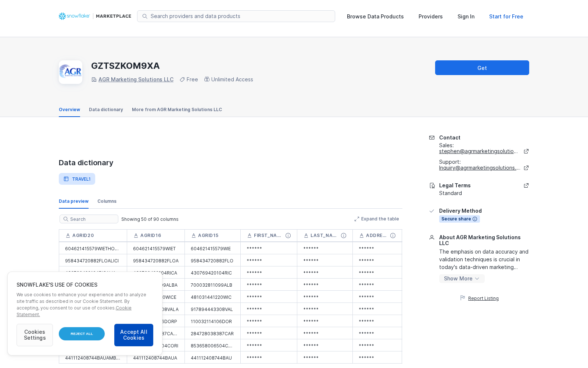The height and width of the screenshot is (368, 588).
Task: Focus the search providers and data products field
Action: click(236, 16)
